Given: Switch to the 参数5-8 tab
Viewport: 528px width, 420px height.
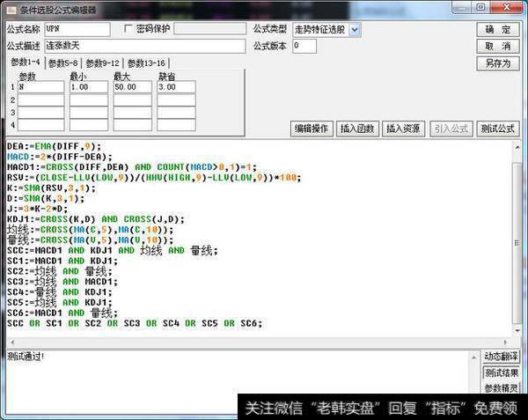Looking at the screenshot, I should (63, 63).
